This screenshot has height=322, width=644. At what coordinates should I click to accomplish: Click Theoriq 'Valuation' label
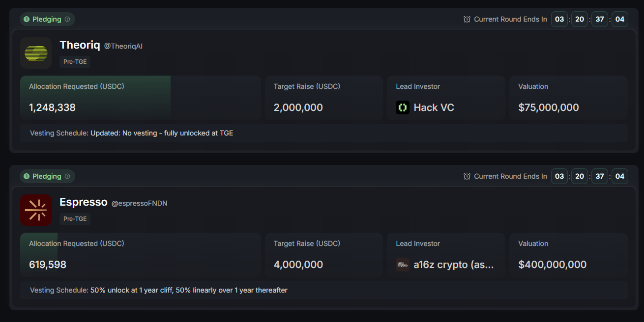pos(533,86)
